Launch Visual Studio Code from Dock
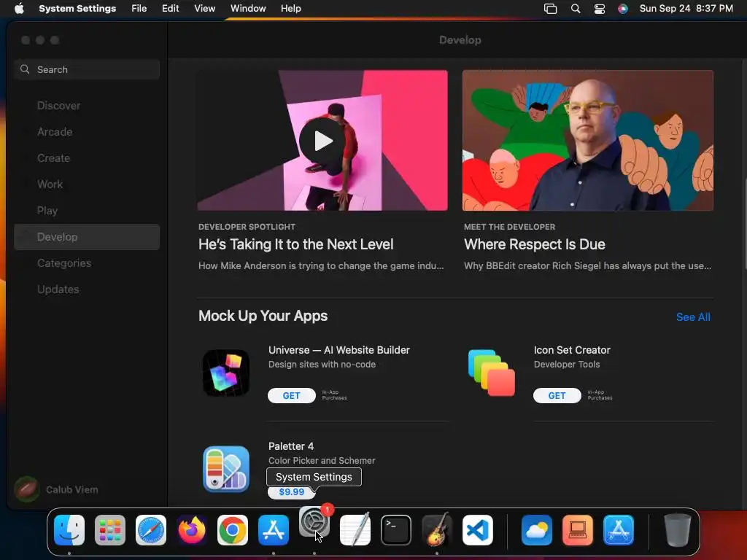Screen dimensions: 747x560 (477, 530)
